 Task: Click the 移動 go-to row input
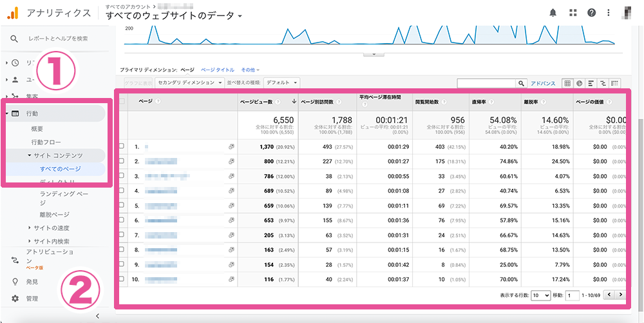[x=573, y=295]
